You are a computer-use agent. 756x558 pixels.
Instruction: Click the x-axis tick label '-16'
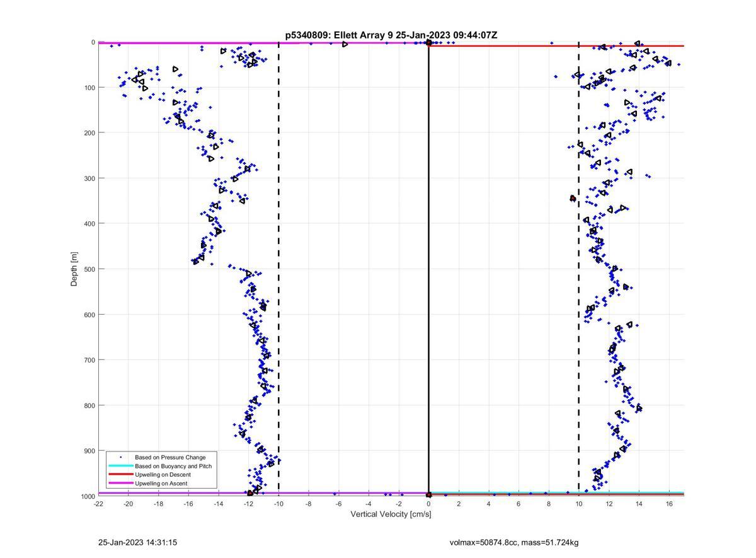[188, 504]
